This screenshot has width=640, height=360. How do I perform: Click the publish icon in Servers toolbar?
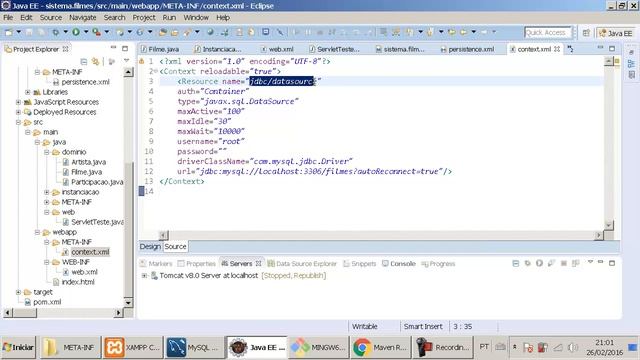[576, 263]
